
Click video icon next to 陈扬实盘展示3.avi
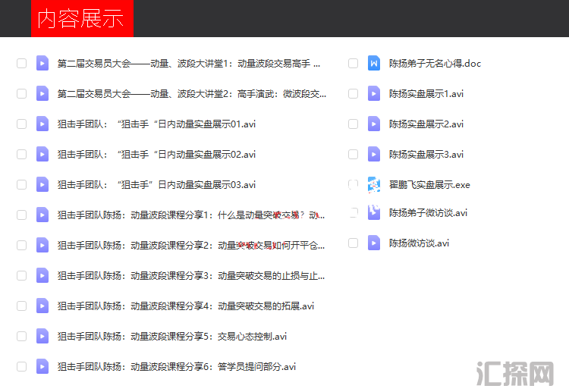click(x=373, y=154)
